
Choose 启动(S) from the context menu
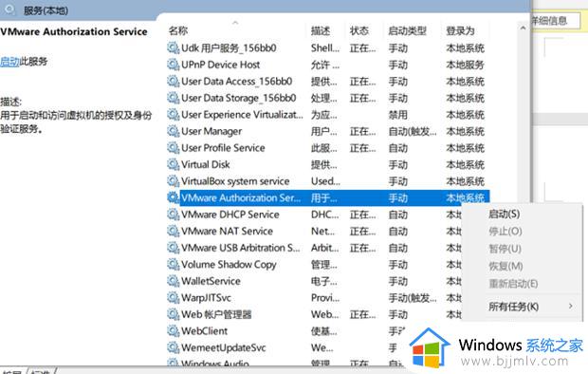click(x=504, y=214)
